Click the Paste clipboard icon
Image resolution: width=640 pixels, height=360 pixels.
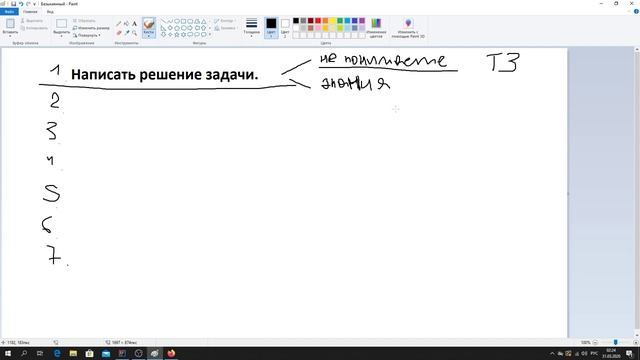point(10,24)
